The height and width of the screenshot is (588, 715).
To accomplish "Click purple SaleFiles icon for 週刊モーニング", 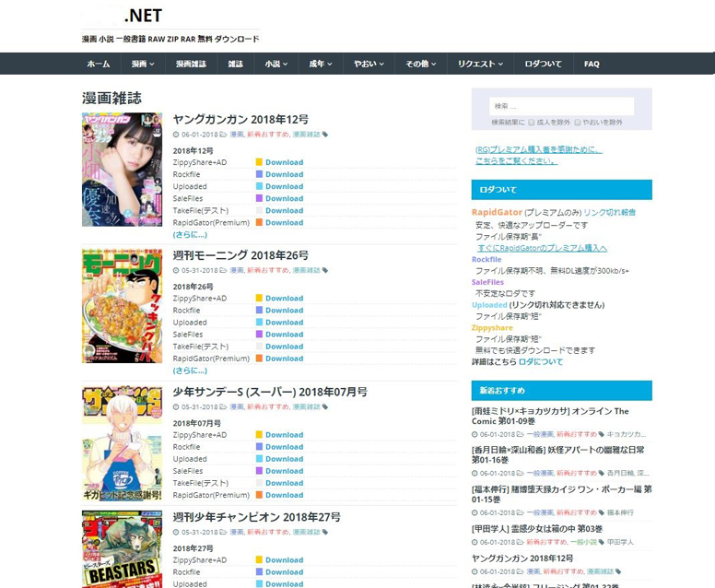I will (x=259, y=335).
